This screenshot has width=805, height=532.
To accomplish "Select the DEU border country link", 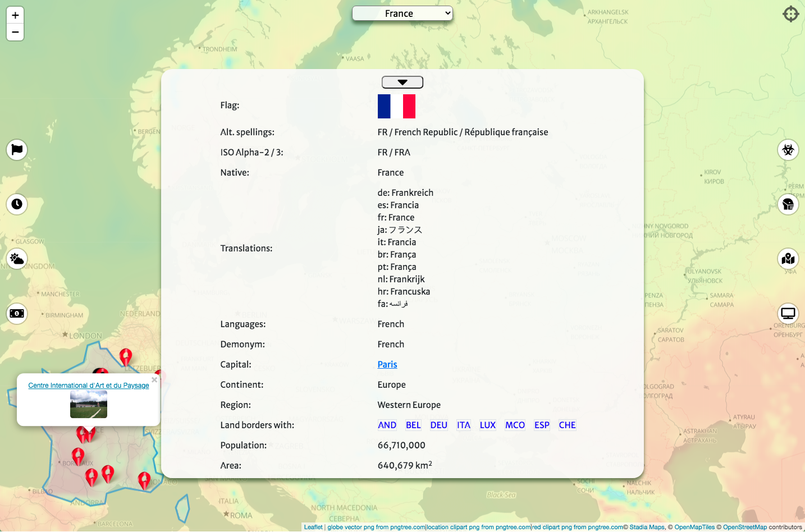I will pyautogui.click(x=438, y=425).
